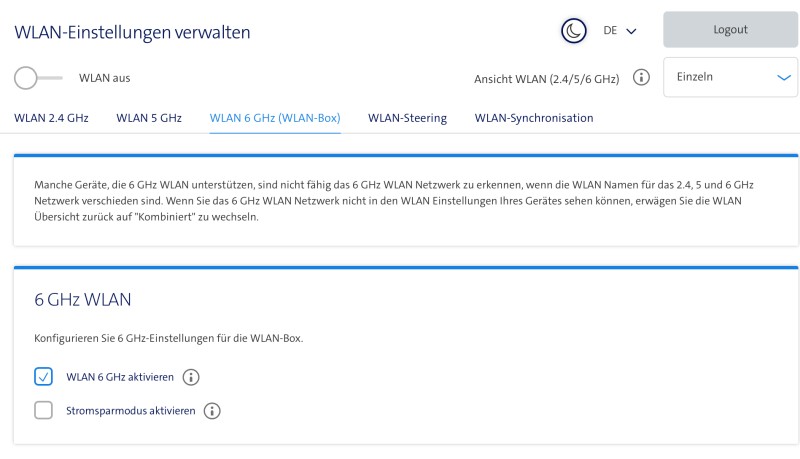
Task: Show info for Stromsparmodus aktivieren
Action: tap(212, 410)
